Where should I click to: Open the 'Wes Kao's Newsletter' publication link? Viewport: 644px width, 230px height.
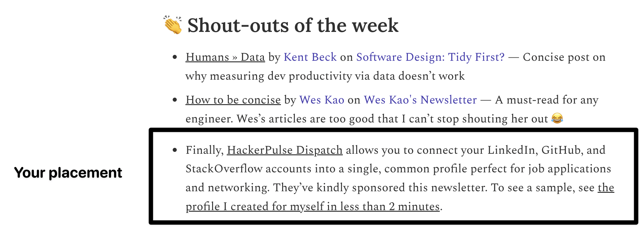(x=420, y=100)
